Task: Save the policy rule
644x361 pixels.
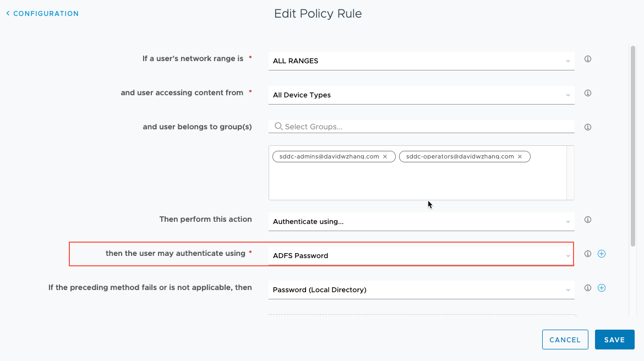Action: (x=614, y=340)
